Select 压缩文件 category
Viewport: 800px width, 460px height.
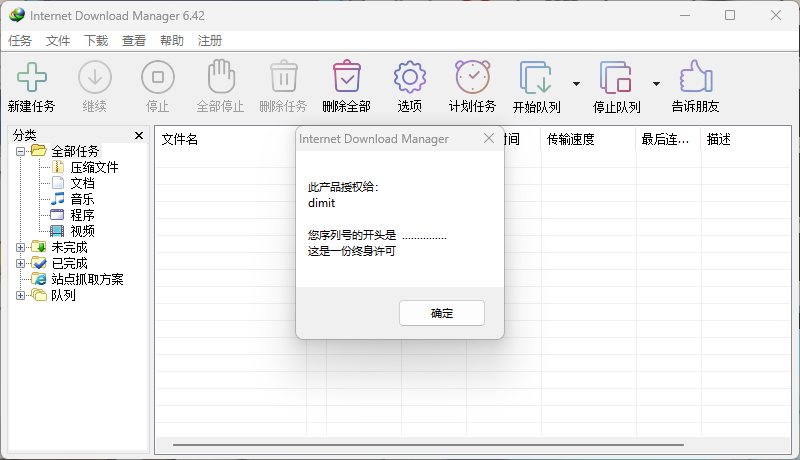click(94, 167)
